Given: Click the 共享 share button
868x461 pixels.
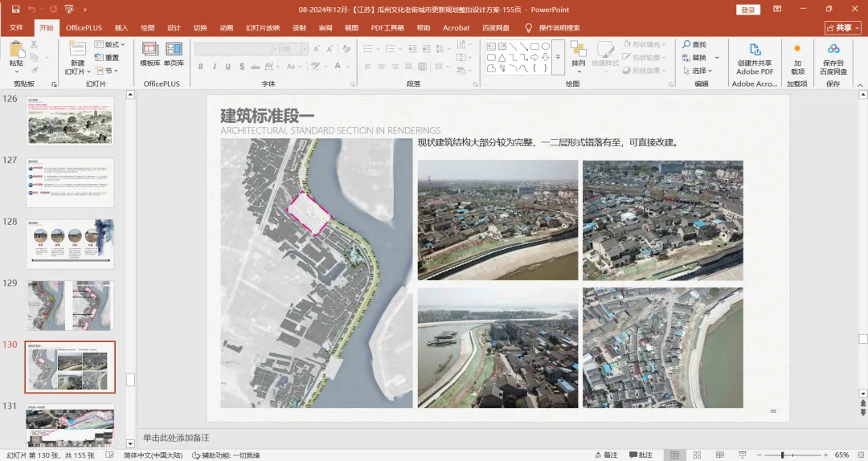Looking at the screenshot, I should 842,27.
